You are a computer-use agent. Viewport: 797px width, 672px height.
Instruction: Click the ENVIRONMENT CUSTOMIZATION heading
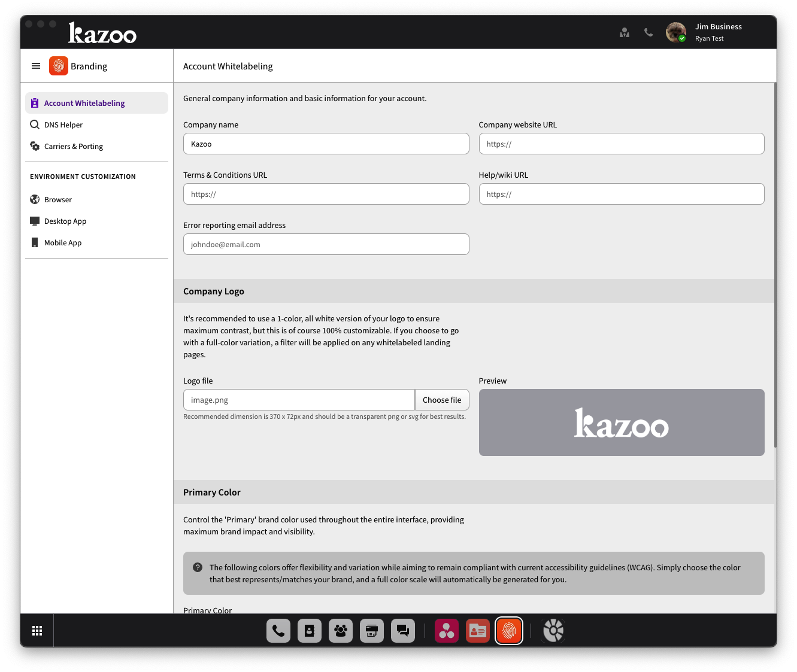[83, 177]
